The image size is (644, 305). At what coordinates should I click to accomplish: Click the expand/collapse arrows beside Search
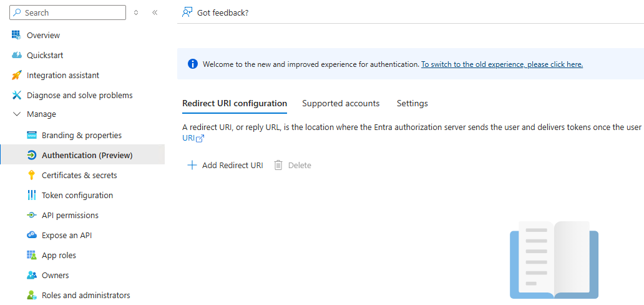pos(136,12)
